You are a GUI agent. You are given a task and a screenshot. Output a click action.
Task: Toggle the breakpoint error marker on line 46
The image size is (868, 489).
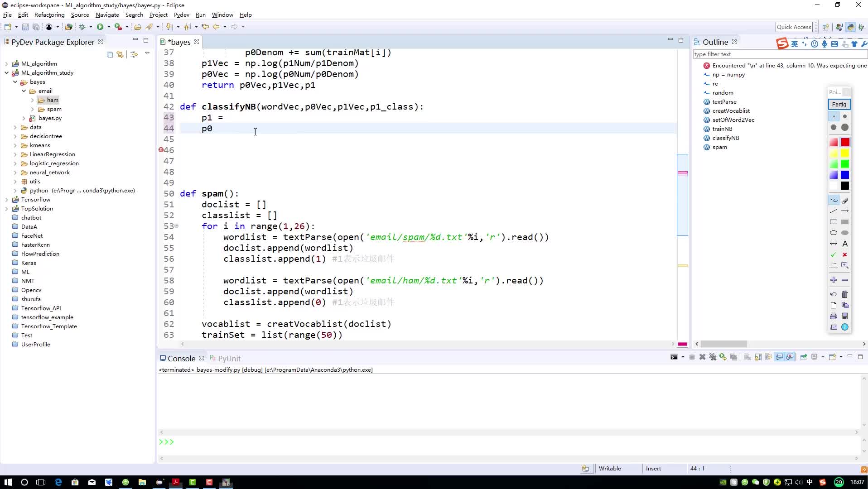(161, 150)
